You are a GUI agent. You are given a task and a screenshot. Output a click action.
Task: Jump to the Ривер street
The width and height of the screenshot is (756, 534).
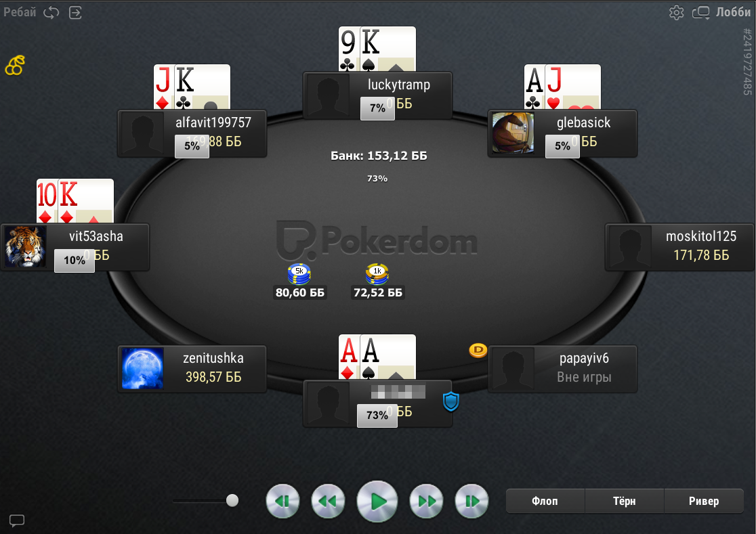click(x=703, y=502)
